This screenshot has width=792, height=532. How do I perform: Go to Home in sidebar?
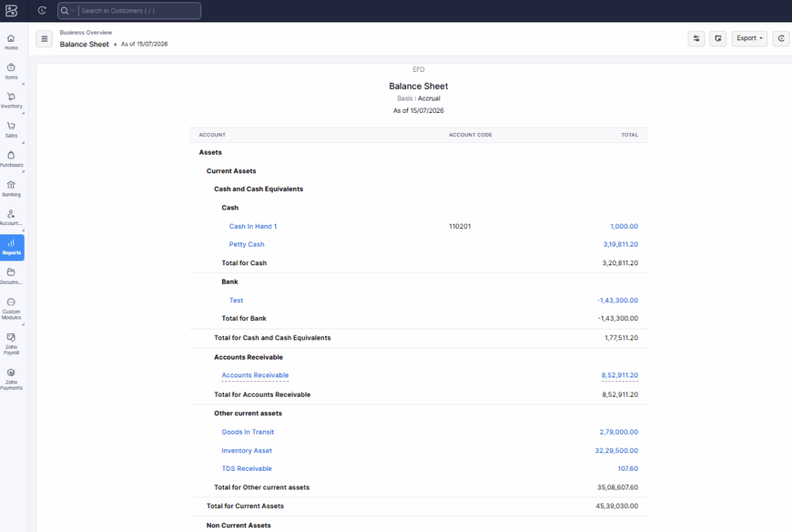pos(11,43)
